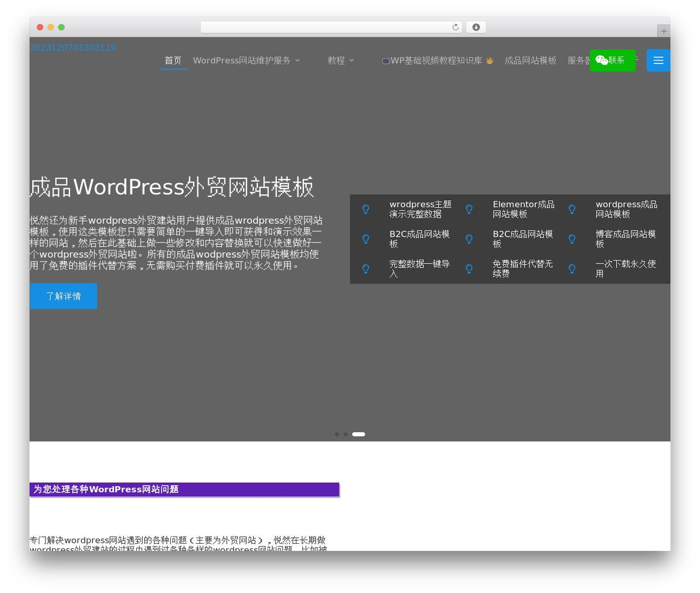Click the text 免费插件代替无续费
Screen dimensions: 700x593
click(x=523, y=269)
